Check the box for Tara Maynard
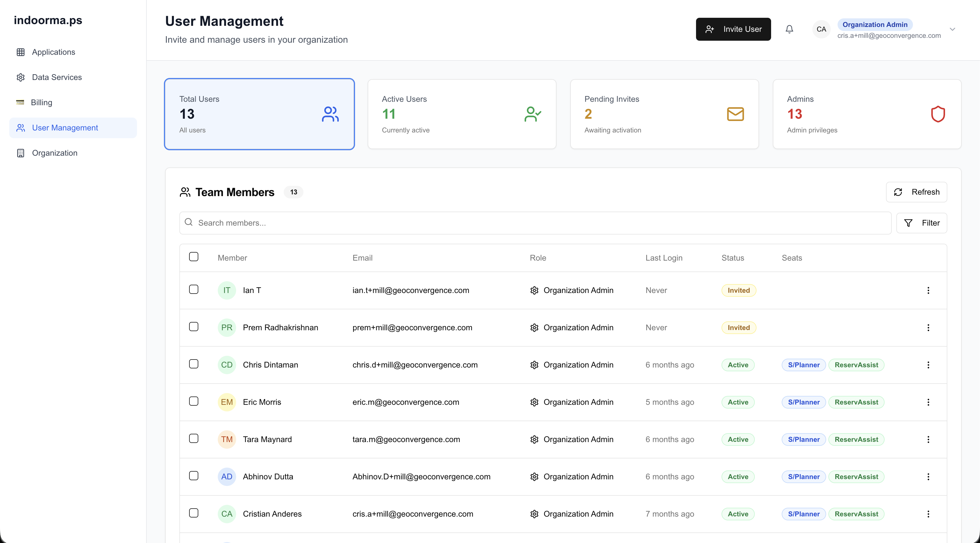The height and width of the screenshot is (543, 980). pos(194,438)
